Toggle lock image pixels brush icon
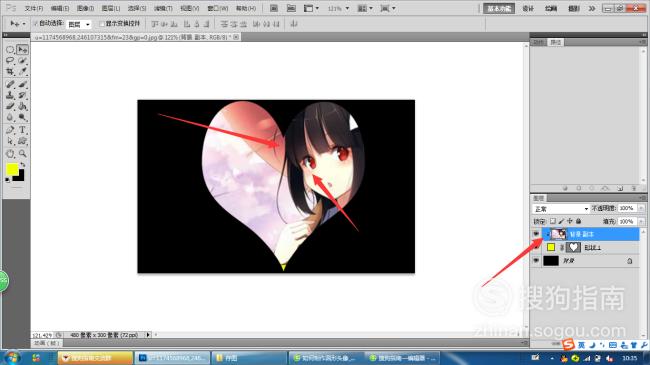 coord(561,221)
